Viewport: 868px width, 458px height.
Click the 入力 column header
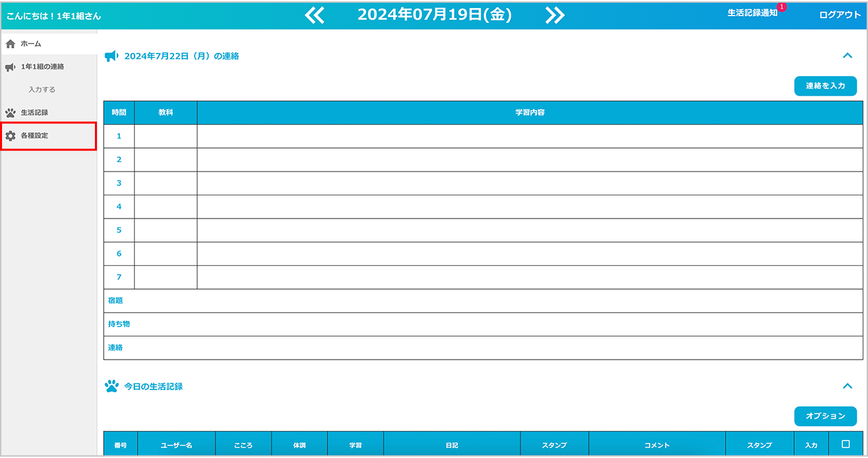(811, 445)
